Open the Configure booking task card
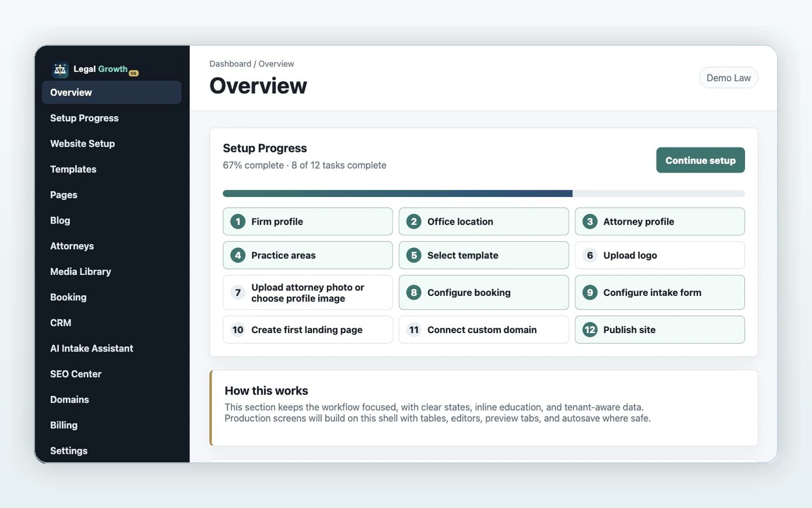Image resolution: width=812 pixels, height=508 pixels. [x=484, y=293]
